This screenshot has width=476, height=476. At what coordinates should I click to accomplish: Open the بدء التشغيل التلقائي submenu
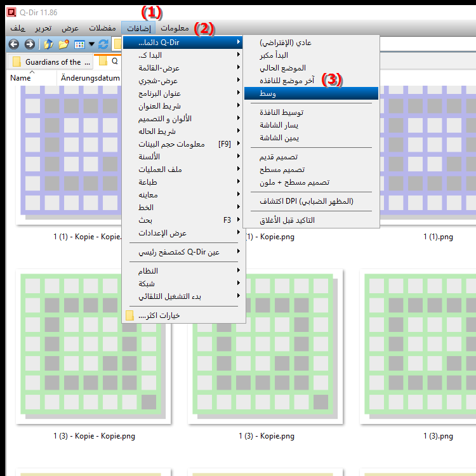pyautogui.click(x=183, y=296)
